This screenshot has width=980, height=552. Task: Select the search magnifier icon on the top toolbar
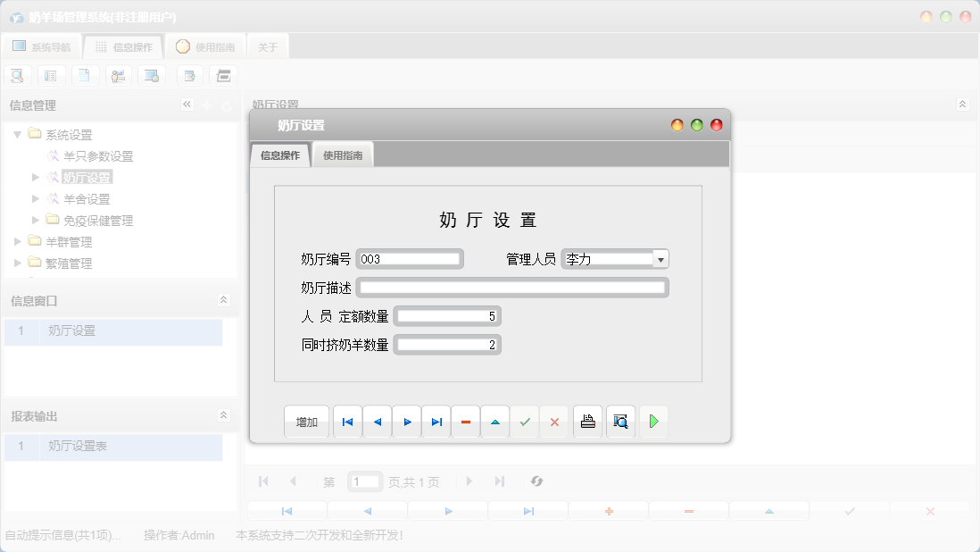coord(17,75)
